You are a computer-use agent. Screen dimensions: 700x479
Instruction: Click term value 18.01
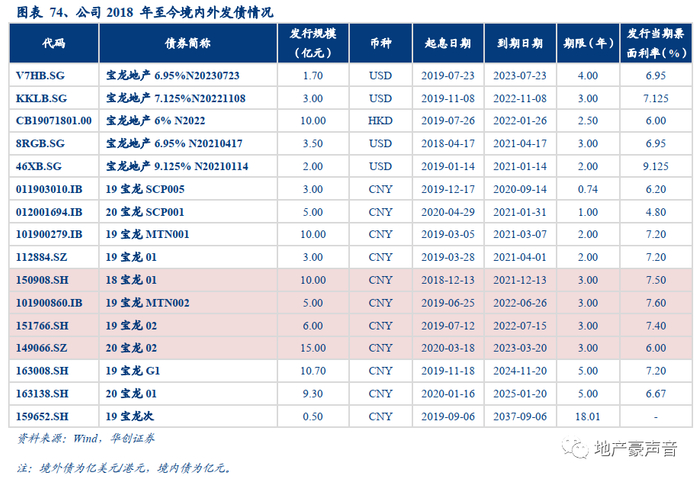click(x=588, y=416)
